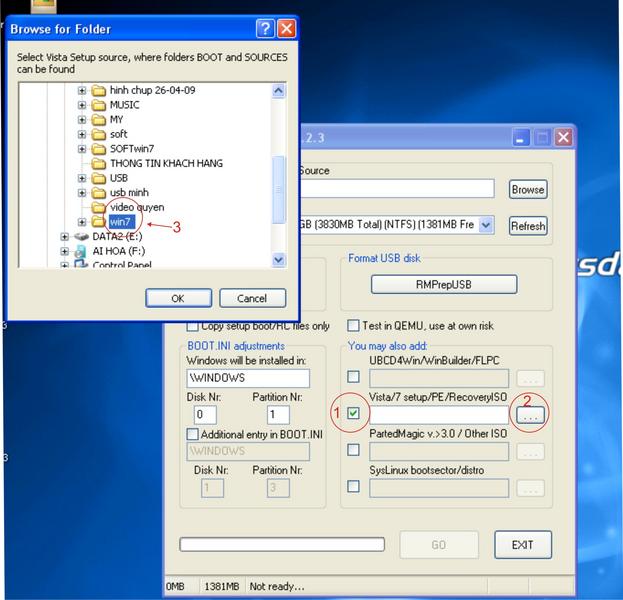Image resolution: width=623 pixels, height=600 pixels.
Task: Uncheck the Vista/7 setup/PE/RecoveryISO checkbox
Action: pos(354,413)
